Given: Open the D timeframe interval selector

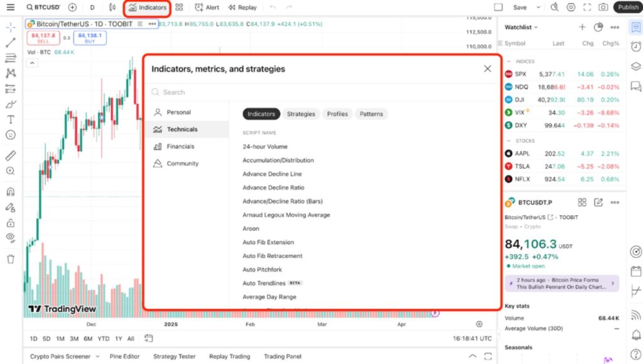Looking at the screenshot, I should [92, 8].
